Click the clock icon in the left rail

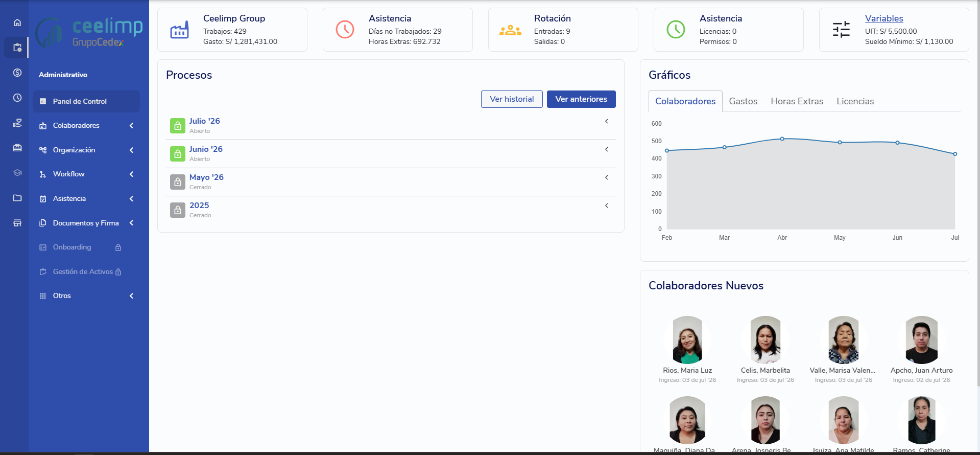[x=17, y=98]
